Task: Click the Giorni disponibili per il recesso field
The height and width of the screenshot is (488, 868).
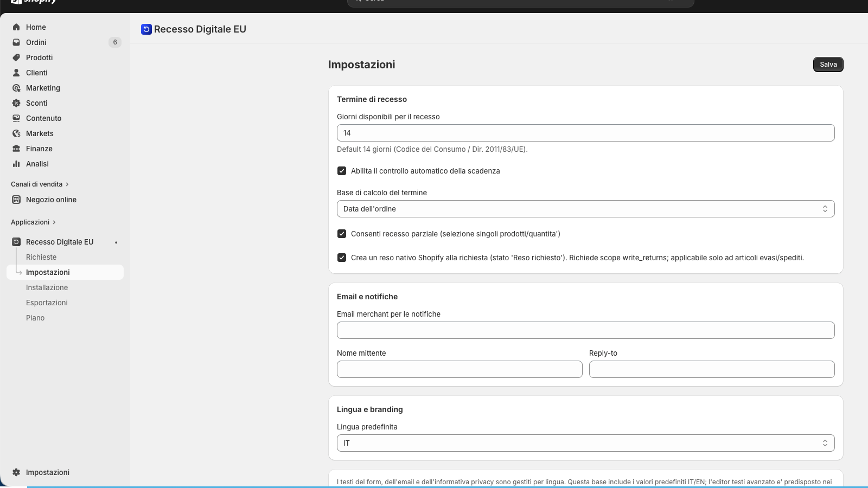Action: click(x=585, y=133)
